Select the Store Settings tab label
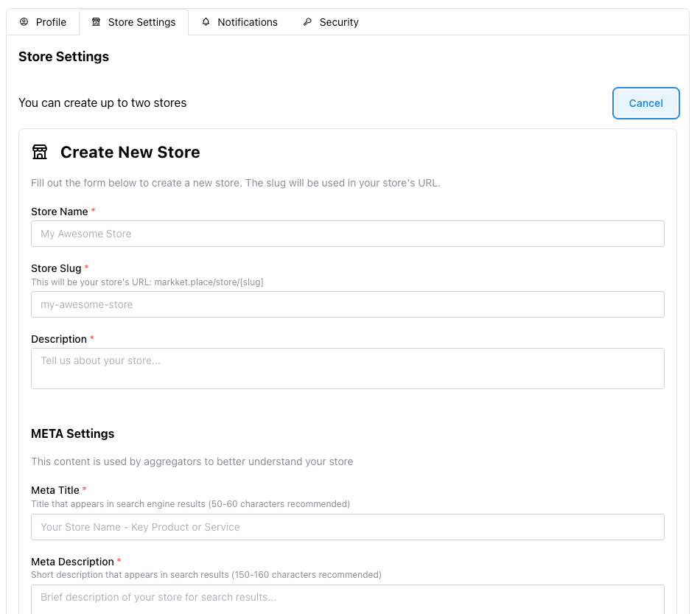 tap(141, 22)
